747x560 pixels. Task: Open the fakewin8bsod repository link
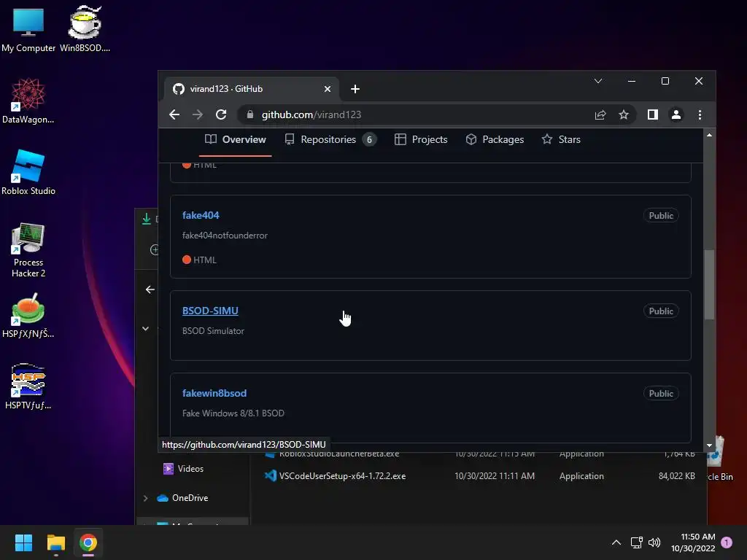[x=214, y=393]
